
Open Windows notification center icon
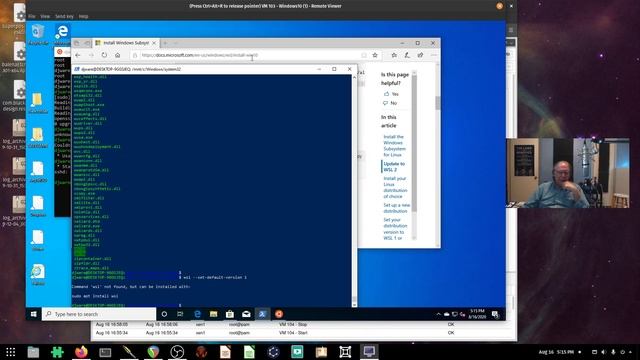pos(495,314)
